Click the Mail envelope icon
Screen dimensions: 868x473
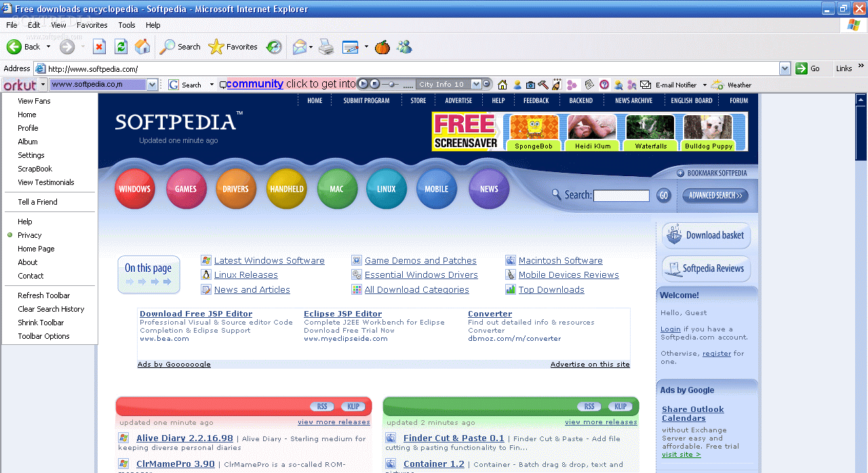coord(299,47)
